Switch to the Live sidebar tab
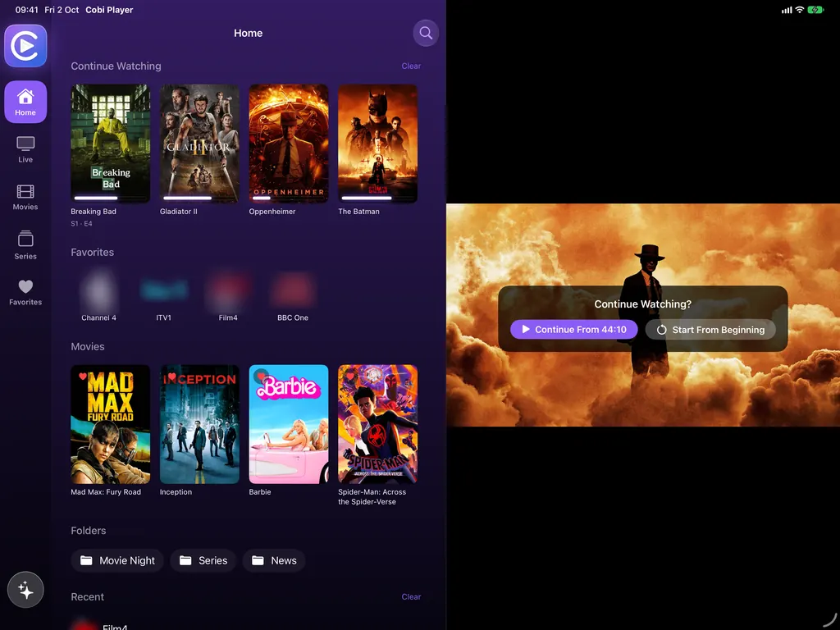 pos(25,149)
